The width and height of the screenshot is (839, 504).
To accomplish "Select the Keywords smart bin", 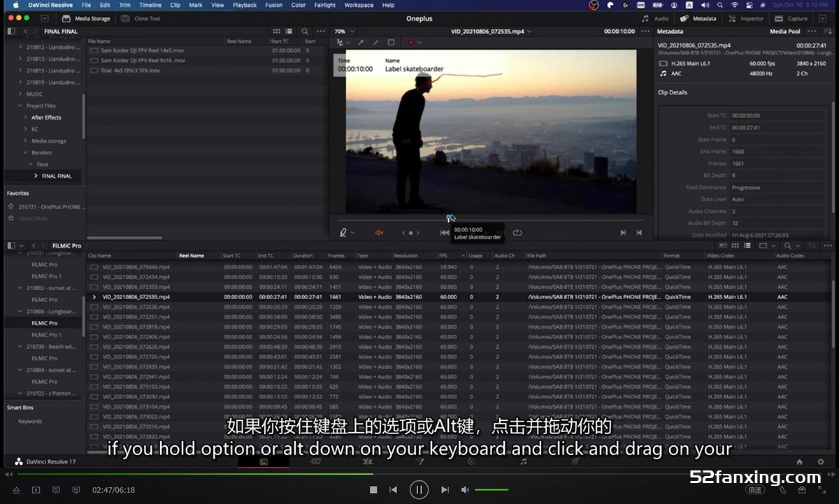I will pos(30,422).
